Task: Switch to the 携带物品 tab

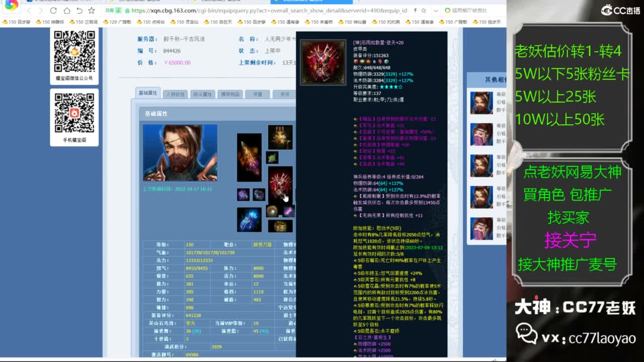Action: click(x=230, y=94)
